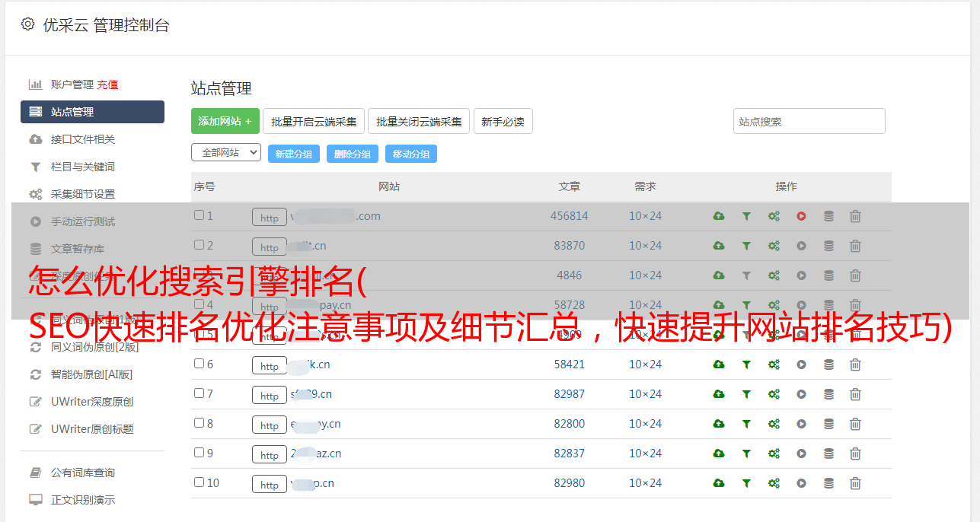The height and width of the screenshot is (522, 980).
Task: Open 采集细节设置 sidebar item
Action: coord(82,194)
